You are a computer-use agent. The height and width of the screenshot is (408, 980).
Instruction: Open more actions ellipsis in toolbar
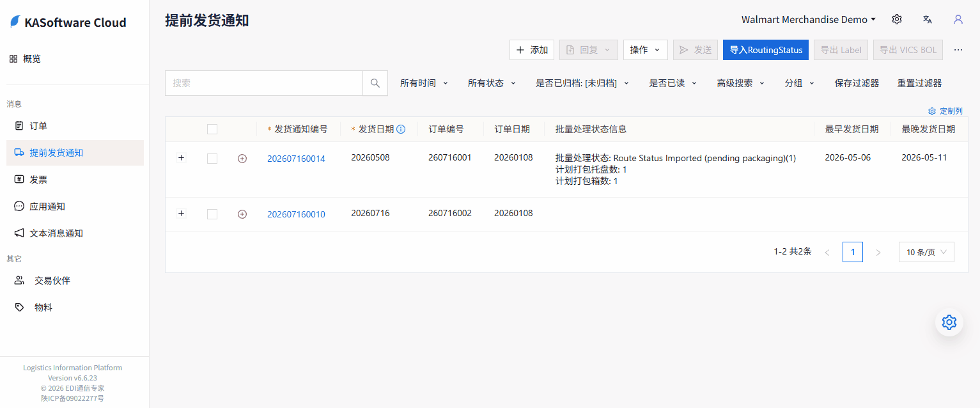(958, 50)
